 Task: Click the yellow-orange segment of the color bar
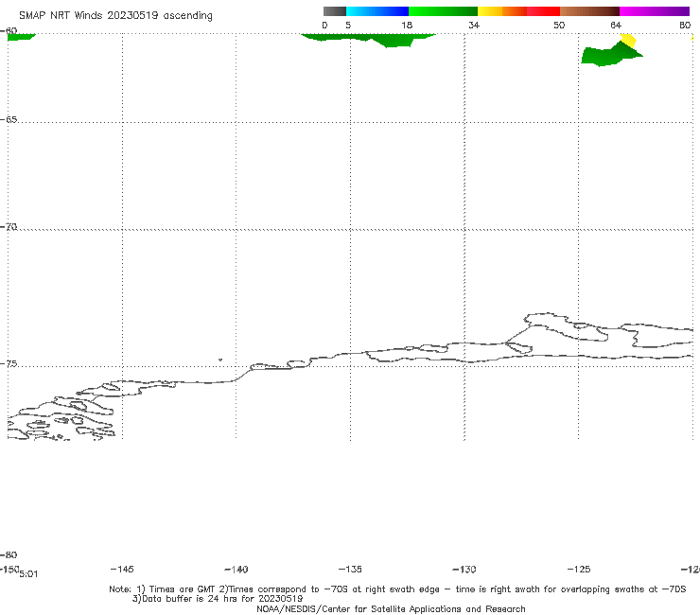tap(502, 11)
